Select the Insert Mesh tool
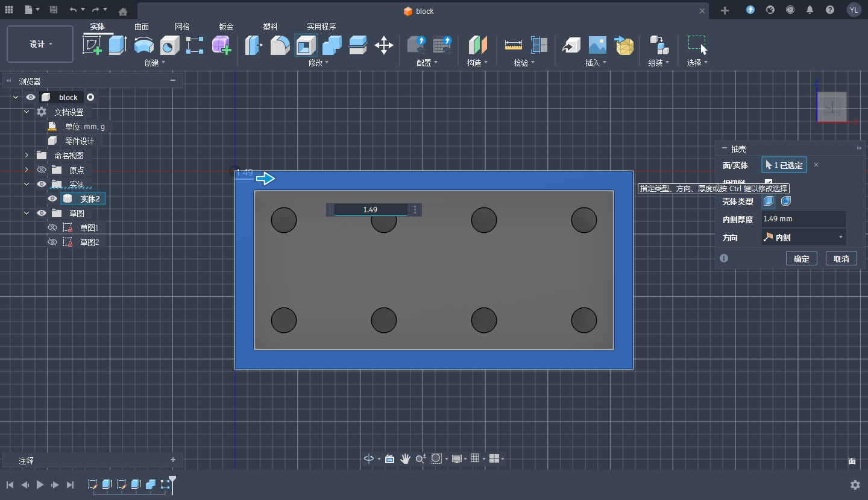The image size is (868, 500). 624,45
